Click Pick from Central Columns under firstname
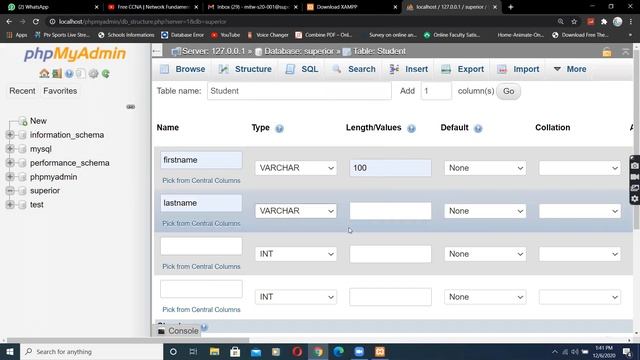This screenshot has height=360, width=640. pyautogui.click(x=201, y=180)
